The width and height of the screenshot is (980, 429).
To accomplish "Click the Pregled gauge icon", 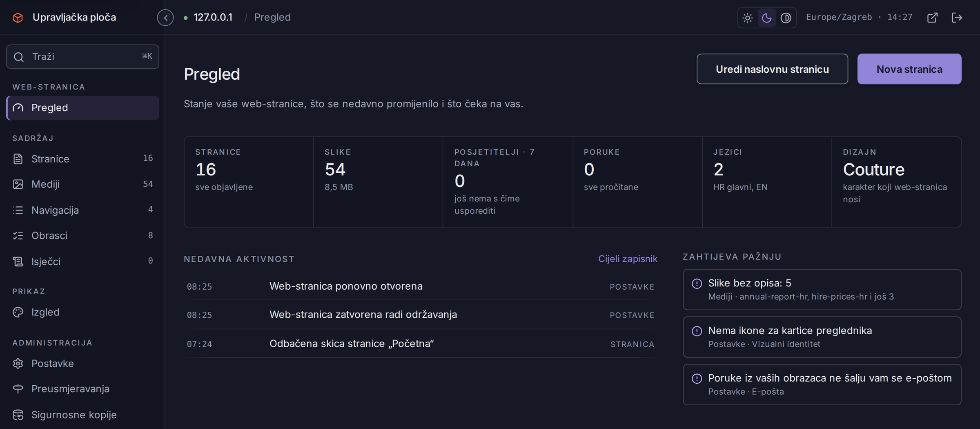I will tap(18, 108).
